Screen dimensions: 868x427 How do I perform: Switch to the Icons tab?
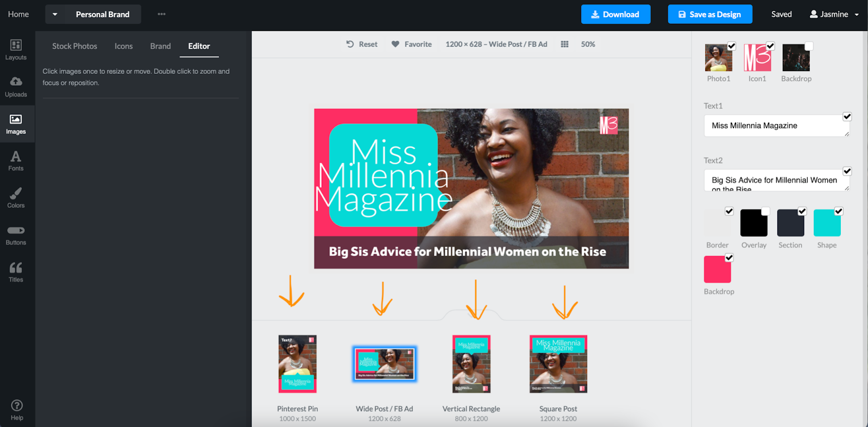coord(124,46)
